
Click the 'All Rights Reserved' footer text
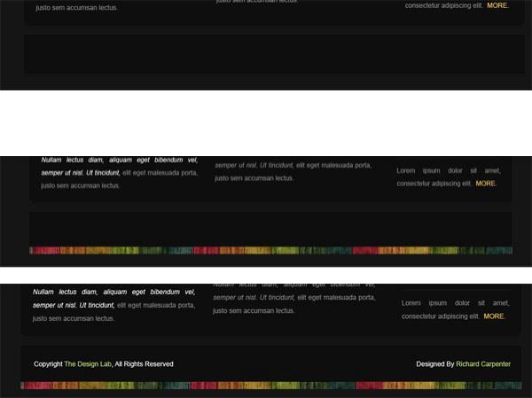tap(144, 364)
